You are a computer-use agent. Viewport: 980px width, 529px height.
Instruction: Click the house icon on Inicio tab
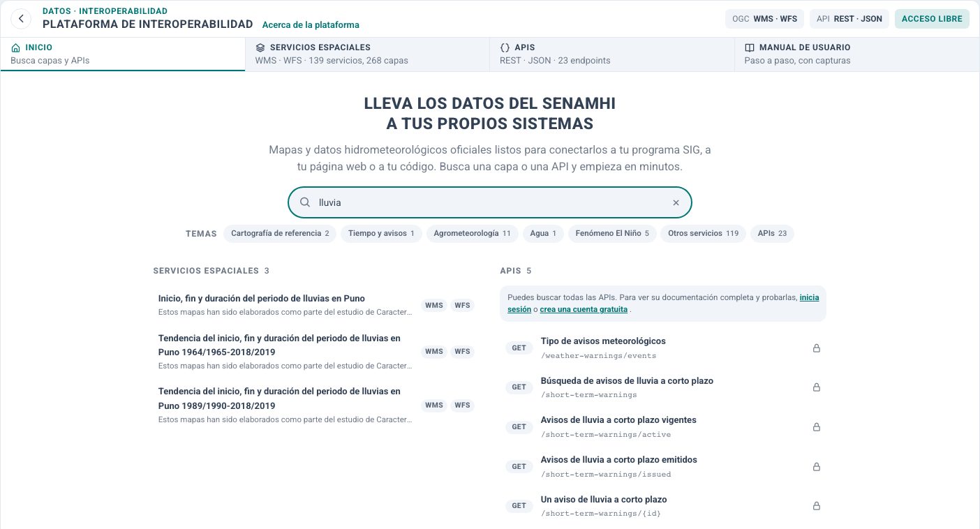pos(16,47)
